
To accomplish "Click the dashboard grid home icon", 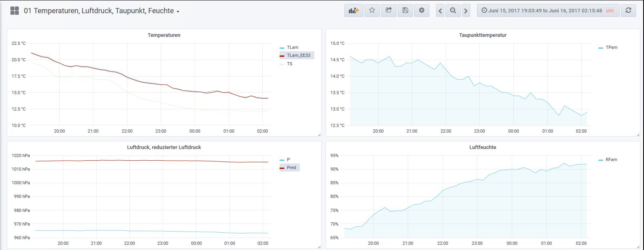I will click(14, 11).
